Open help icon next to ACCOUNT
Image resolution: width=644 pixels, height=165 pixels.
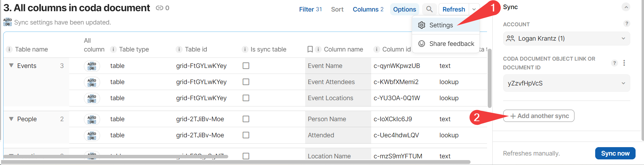(626, 23)
